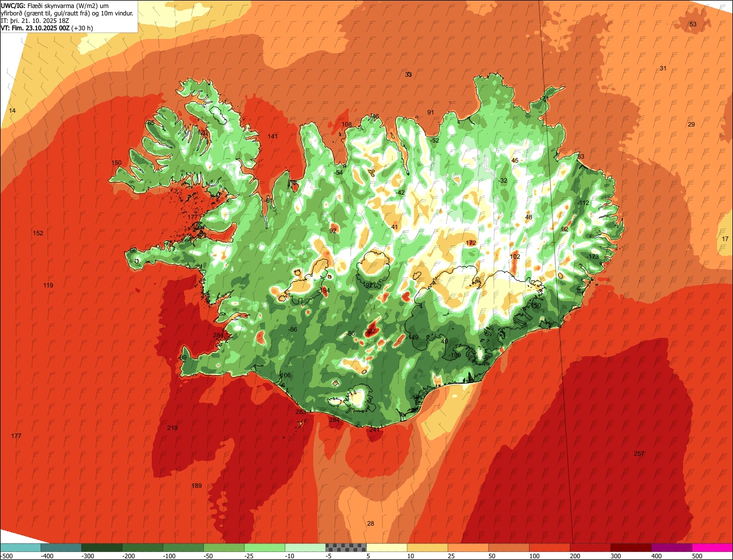Click the map value "-32"
The height and width of the screenshot is (560, 733).
503,180
